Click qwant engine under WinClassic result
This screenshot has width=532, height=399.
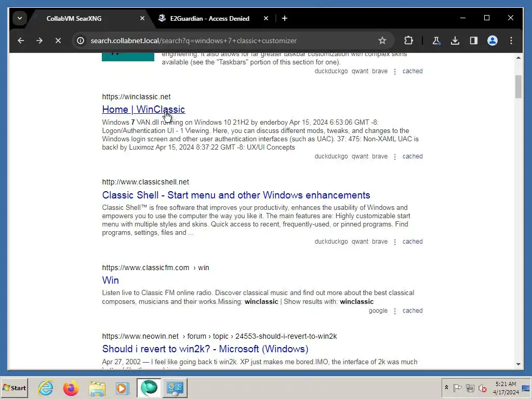[360, 156]
